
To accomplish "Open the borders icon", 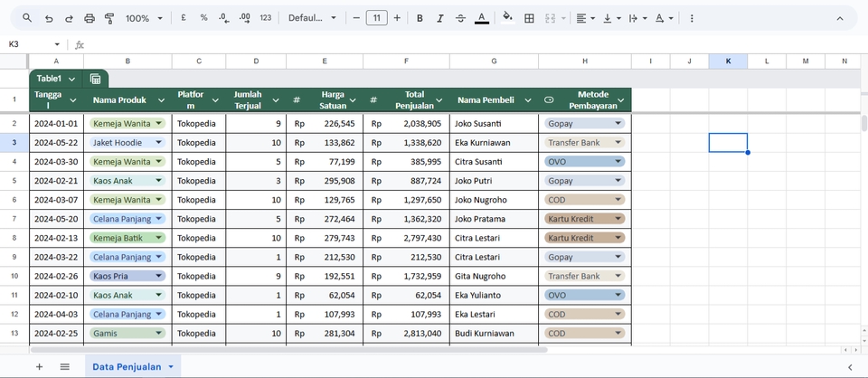I will click(x=529, y=18).
